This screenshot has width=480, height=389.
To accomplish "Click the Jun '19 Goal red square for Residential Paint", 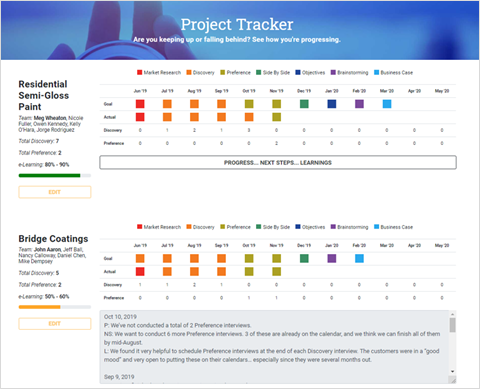I will pos(140,104).
